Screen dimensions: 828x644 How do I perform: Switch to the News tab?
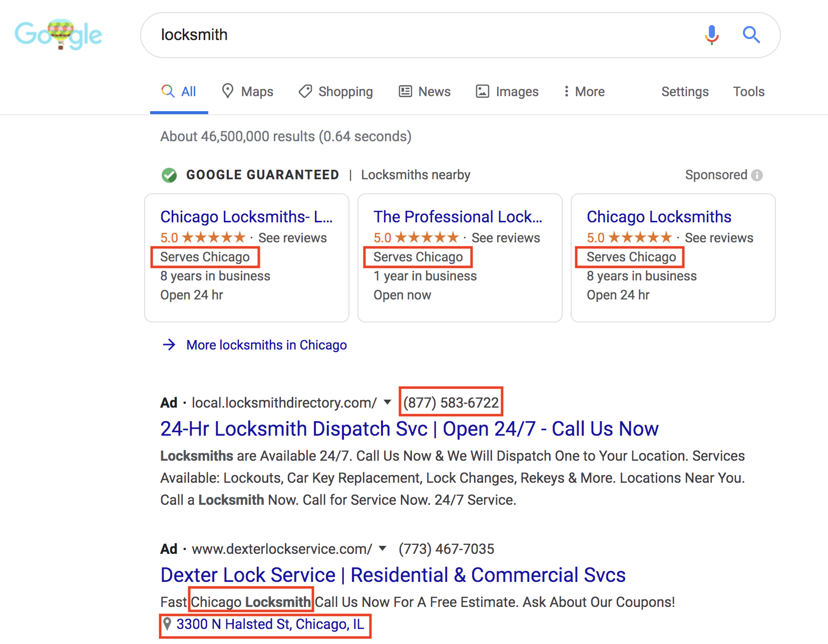pos(424,91)
